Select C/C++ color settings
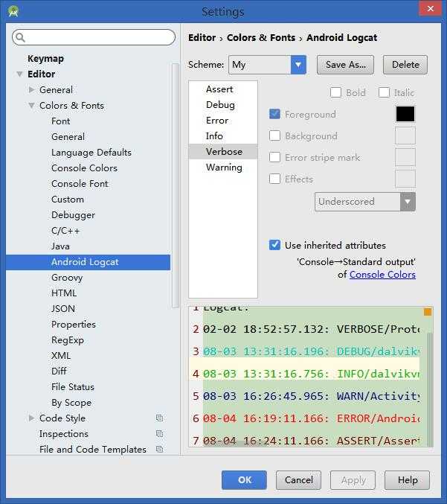The width and height of the screenshot is (447, 504). click(65, 231)
